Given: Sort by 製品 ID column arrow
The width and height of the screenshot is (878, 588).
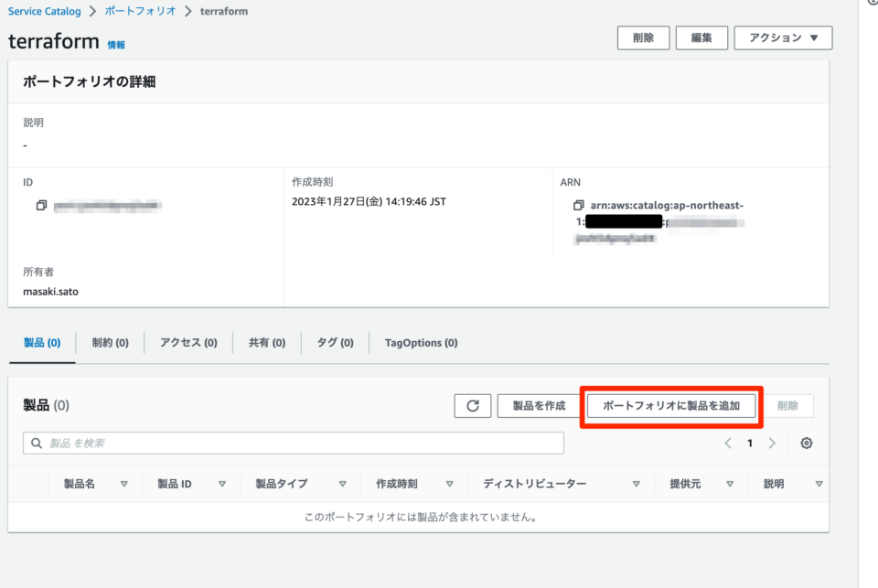Looking at the screenshot, I should click(x=222, y=484).
